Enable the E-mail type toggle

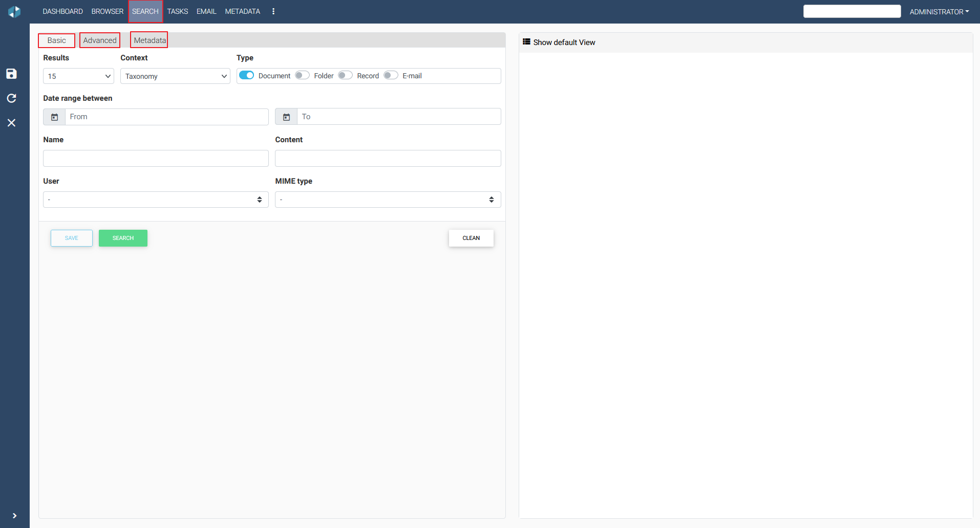pos(391,76)
